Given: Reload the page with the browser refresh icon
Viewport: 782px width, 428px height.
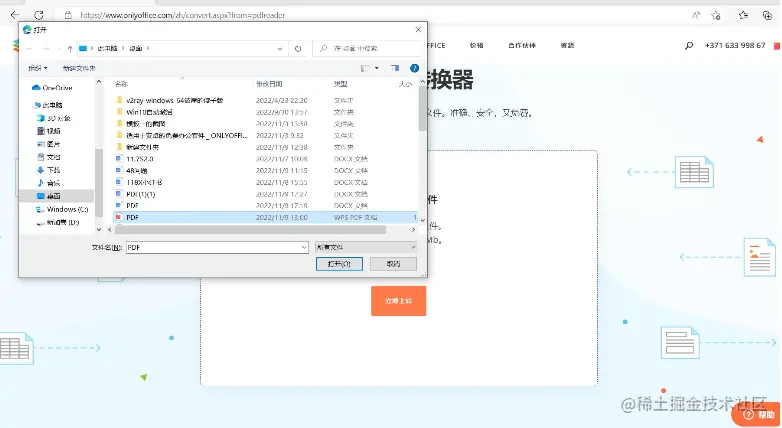Looking at the screenshot, I should tap(39, 15).
